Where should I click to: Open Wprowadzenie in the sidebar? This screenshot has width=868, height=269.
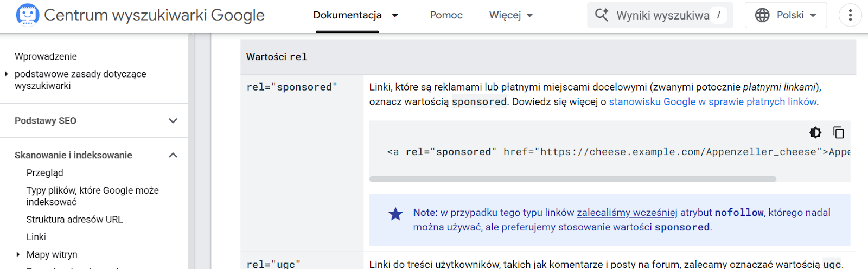46,56
